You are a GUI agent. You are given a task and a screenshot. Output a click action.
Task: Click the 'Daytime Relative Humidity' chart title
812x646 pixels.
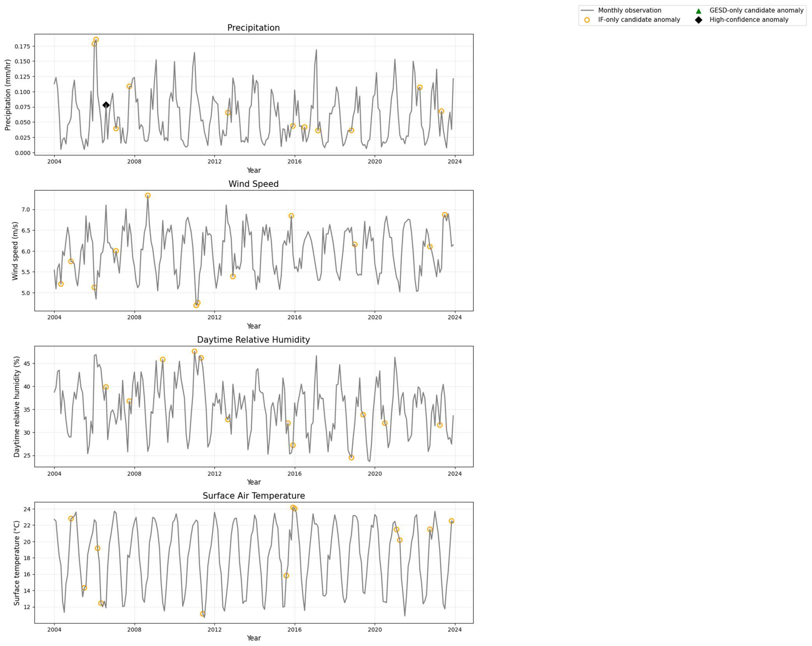[x=253, y=340]
